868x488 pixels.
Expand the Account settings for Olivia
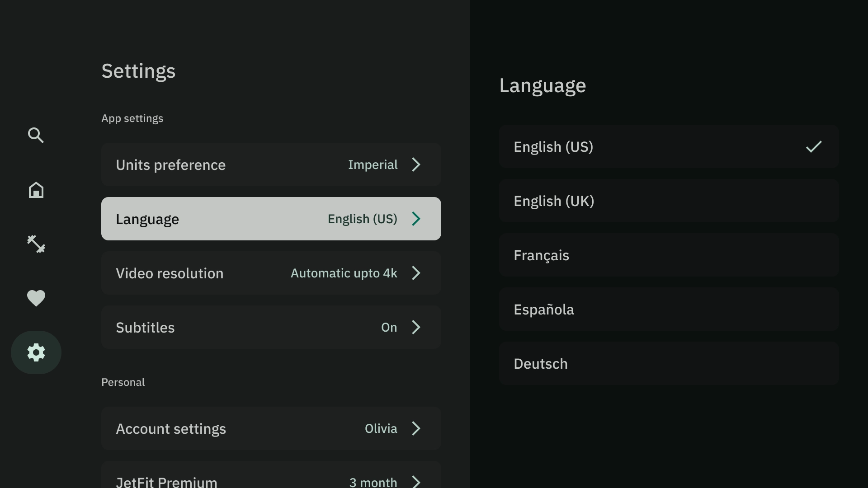tap(271, 428)
